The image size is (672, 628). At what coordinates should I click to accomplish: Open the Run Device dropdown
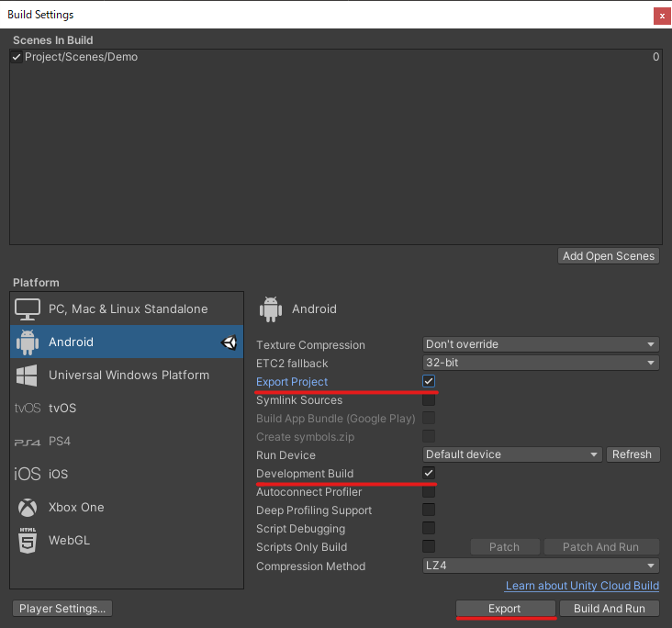pos(512,454)
